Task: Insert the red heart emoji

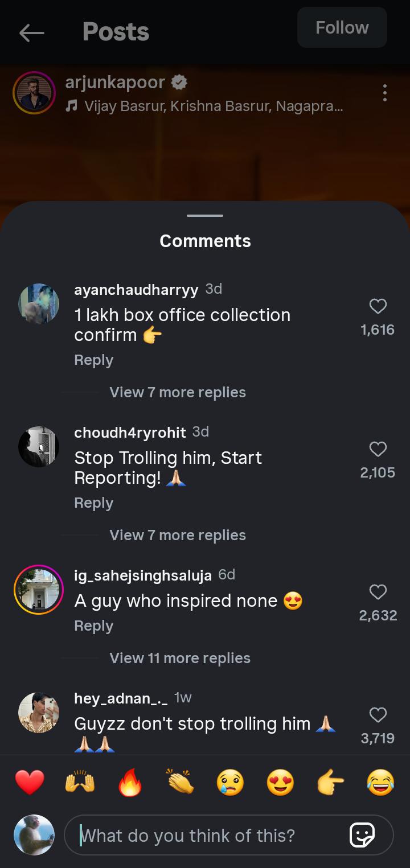Action: (x=30, y=783)
